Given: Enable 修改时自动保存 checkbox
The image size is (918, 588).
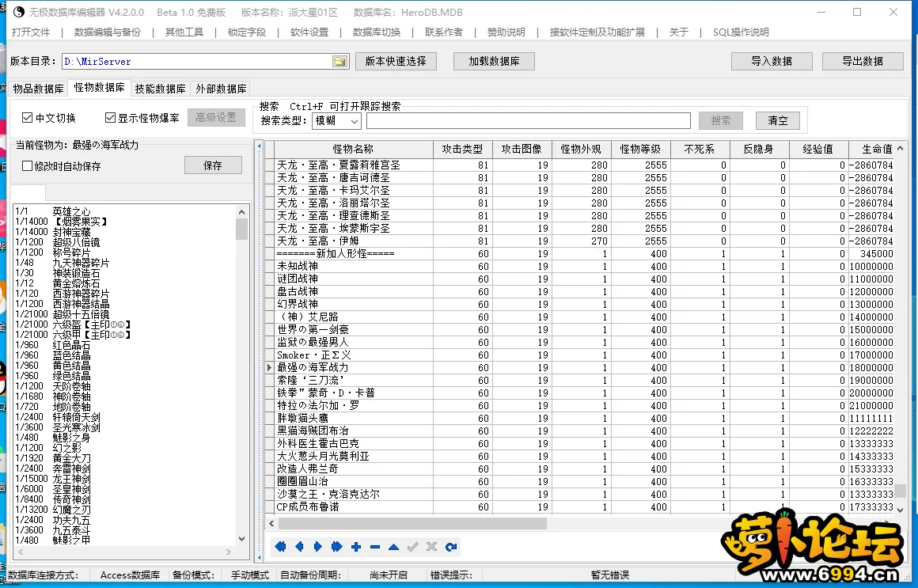Looking at the screenshot, I should pyautogui.click(x=27, y=165).
